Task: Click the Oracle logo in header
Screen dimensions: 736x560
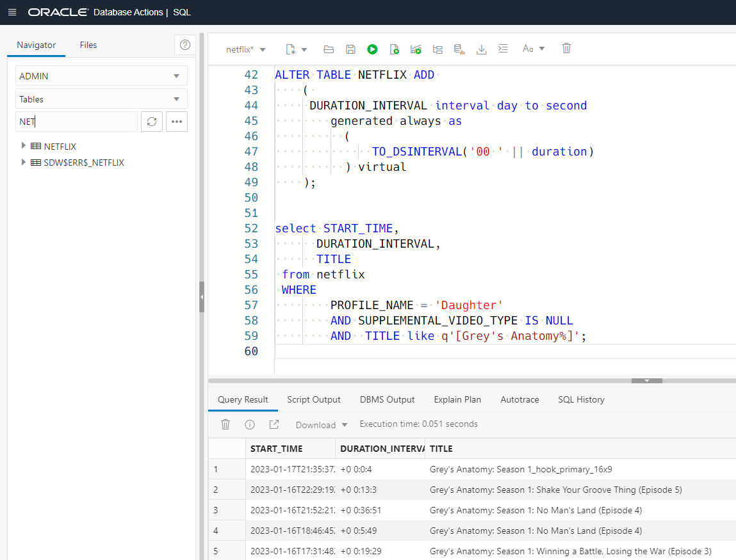Action: 58,12
